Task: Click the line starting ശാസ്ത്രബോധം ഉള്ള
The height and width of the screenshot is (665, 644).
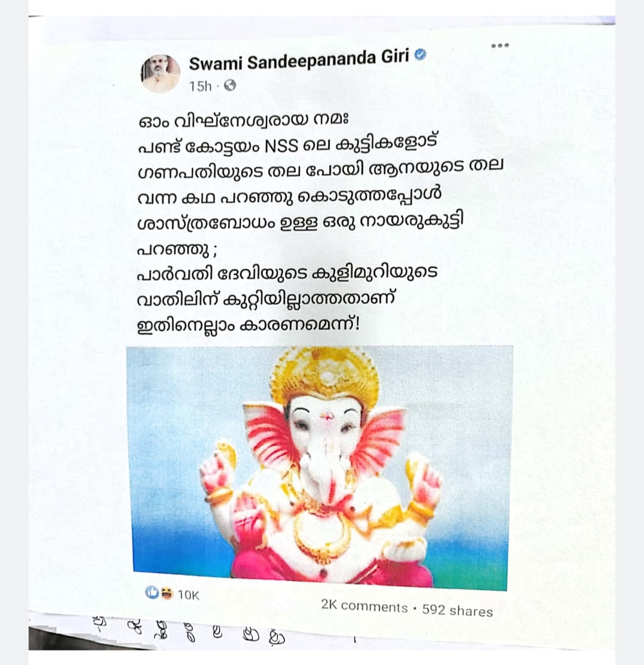Action: pyautogui.click(x=300, y=222)
